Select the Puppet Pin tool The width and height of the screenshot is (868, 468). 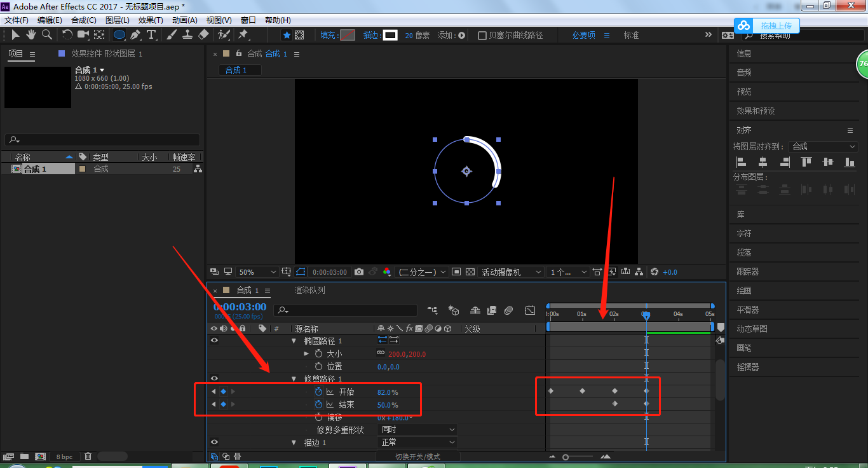pos(243,35)
